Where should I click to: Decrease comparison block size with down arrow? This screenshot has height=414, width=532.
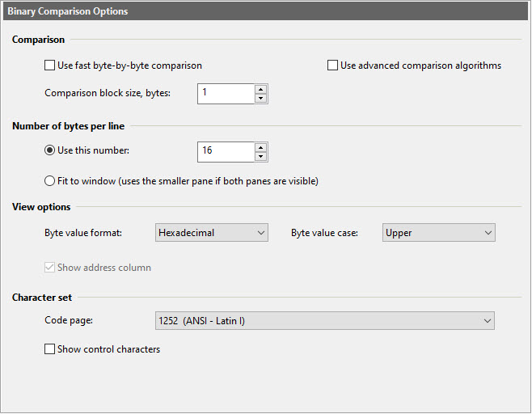[x=260, y=98]
